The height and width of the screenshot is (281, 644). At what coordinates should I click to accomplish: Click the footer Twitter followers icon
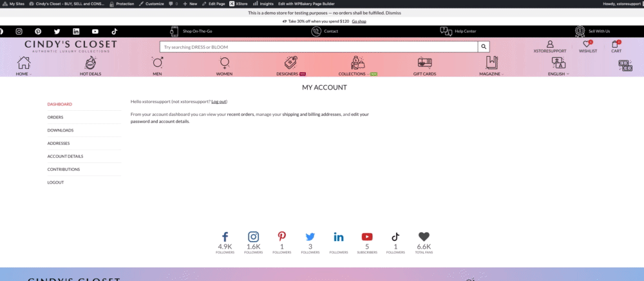pyautogui.click(x=310, y=237)
